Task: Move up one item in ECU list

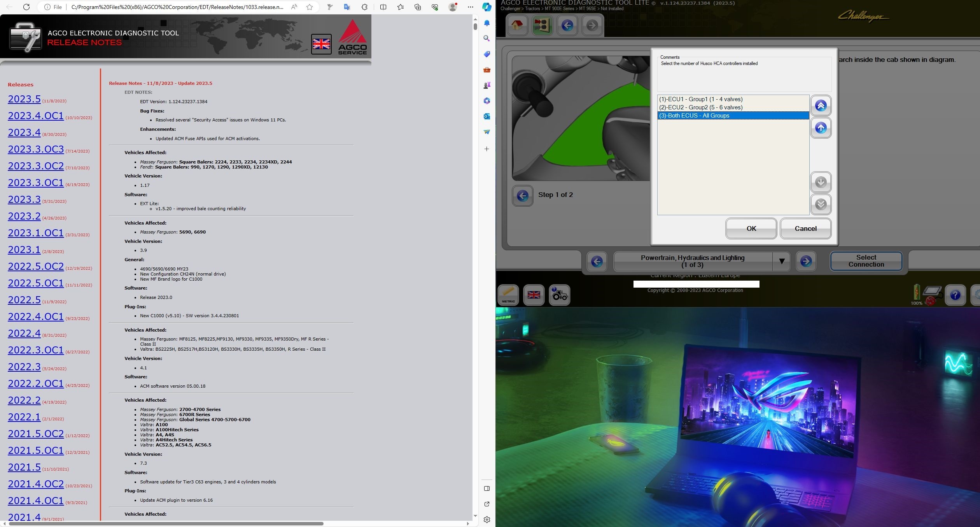Action: point(821,128)
